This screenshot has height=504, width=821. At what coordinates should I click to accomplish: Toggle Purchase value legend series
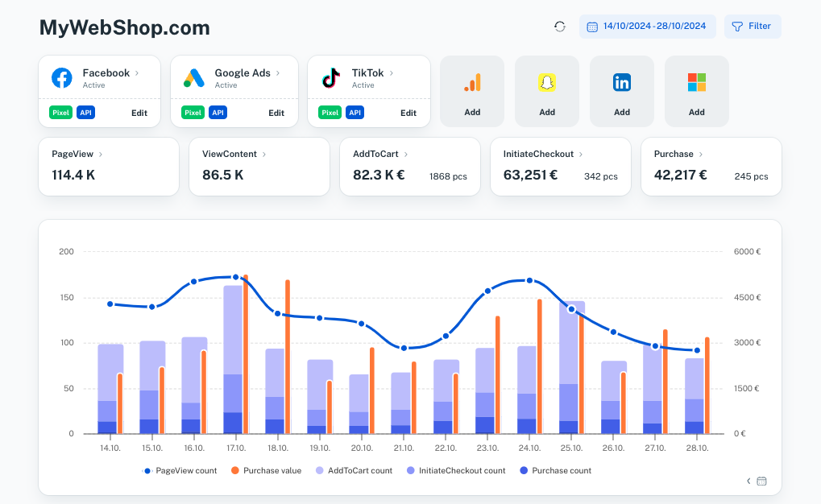[267, 470]
